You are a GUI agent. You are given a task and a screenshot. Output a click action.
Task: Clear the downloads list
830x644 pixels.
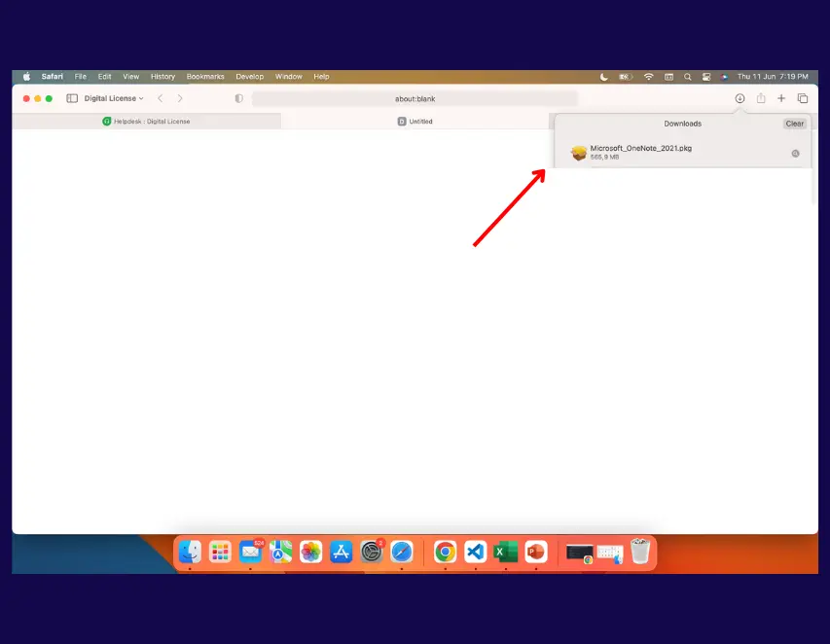point(795,124)
